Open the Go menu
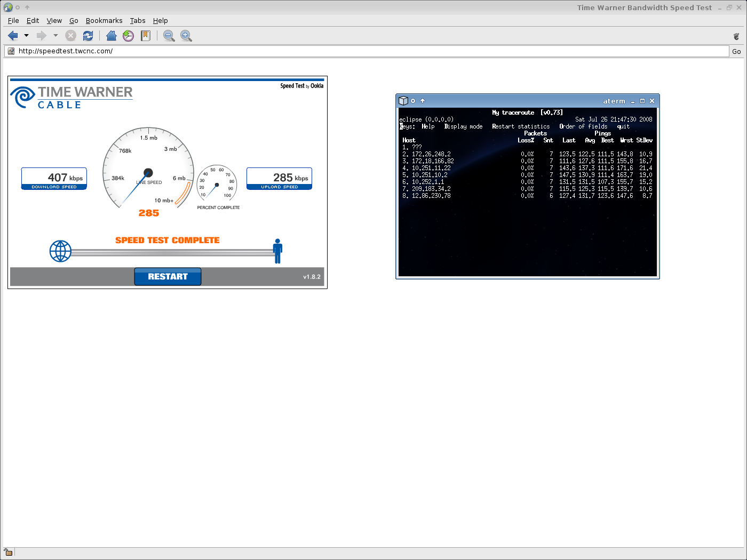This screenshot has height=560, width=747. pyautogui.click(x=74, y=21)
